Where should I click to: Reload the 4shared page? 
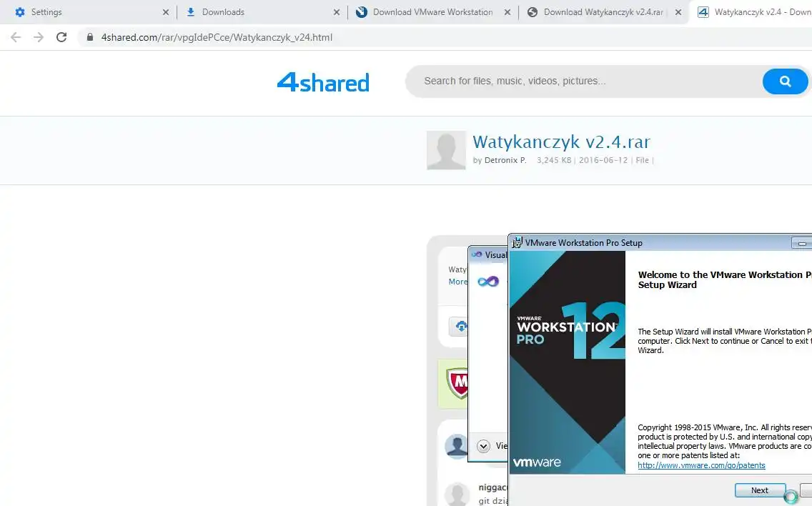(61, 37)
